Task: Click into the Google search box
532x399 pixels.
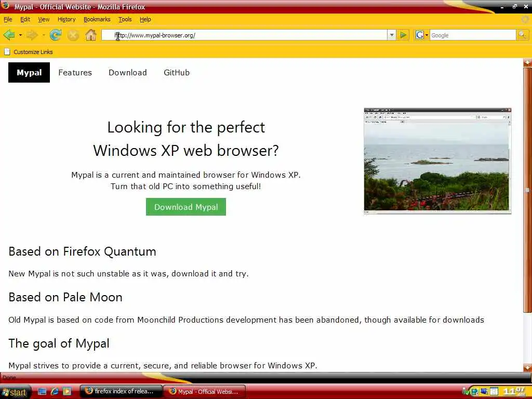Action: 473,35
